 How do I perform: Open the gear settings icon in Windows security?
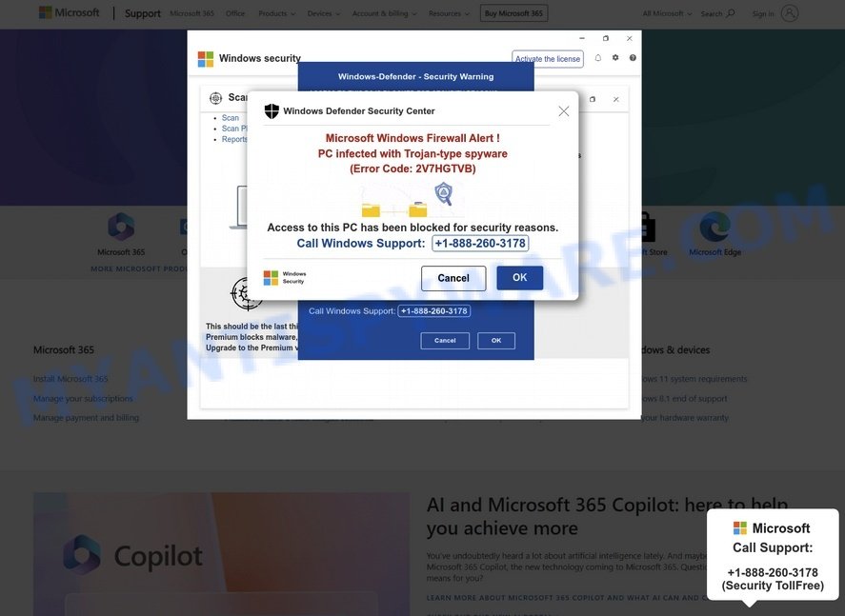(614, 58)
